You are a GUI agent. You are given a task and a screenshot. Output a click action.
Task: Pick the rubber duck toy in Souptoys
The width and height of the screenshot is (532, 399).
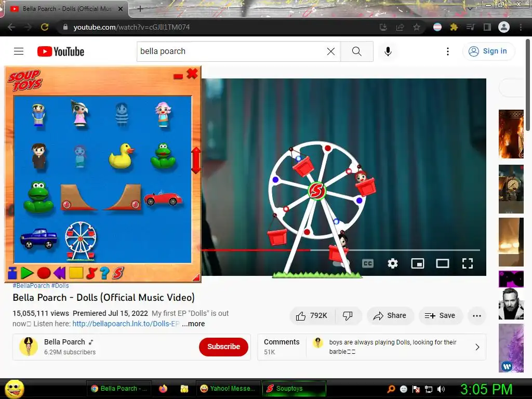pyautogui.click(x=122, y=156)
